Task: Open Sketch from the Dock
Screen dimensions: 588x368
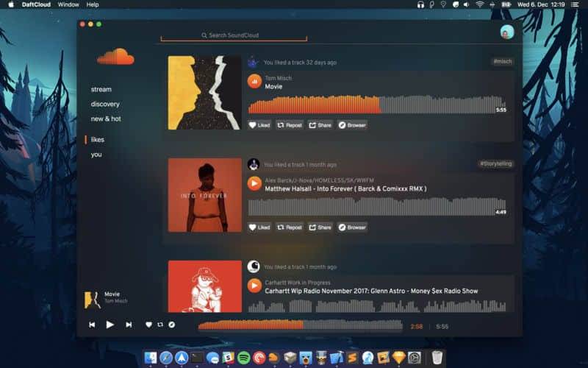Action: [399, 358]
